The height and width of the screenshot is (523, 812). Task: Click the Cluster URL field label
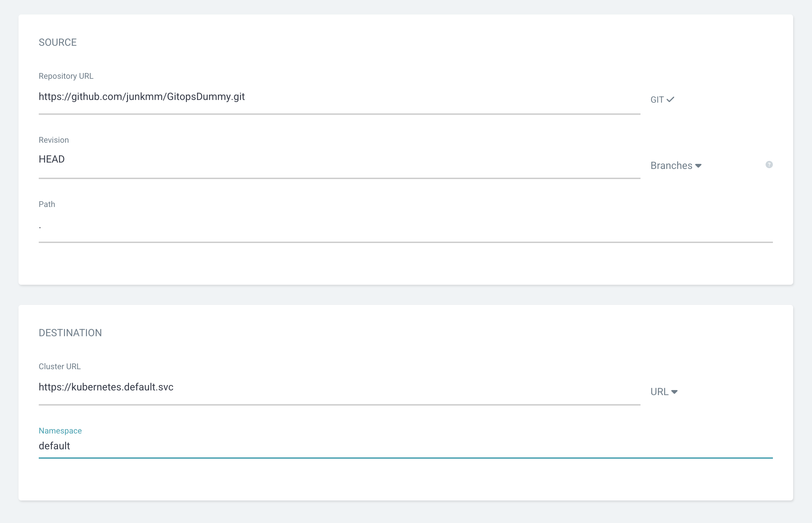pos(60,367)
